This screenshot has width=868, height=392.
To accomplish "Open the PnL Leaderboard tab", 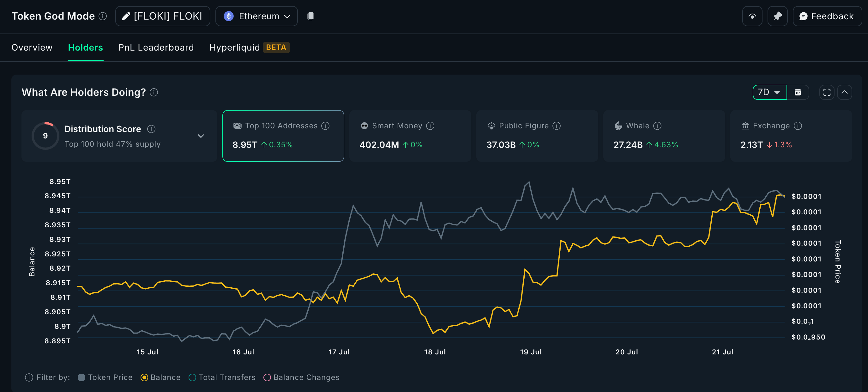I will (x=156, y=47).
